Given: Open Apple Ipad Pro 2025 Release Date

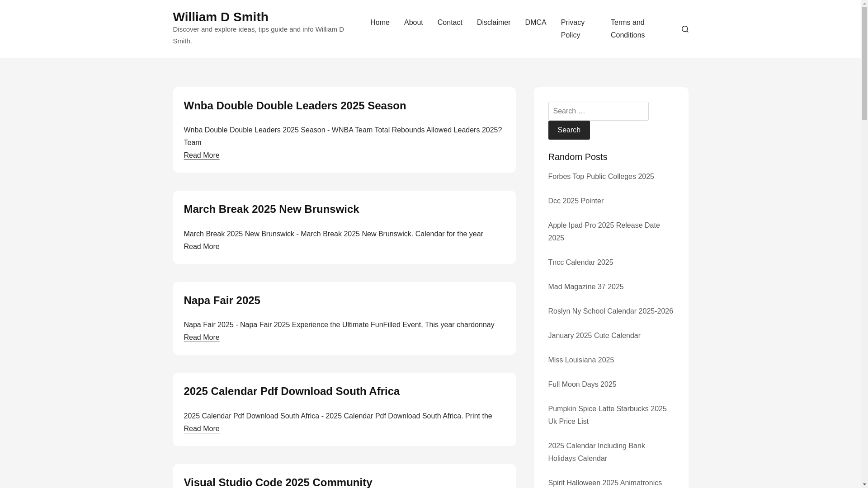Looking at the screenshot, I should click(604, 231).
